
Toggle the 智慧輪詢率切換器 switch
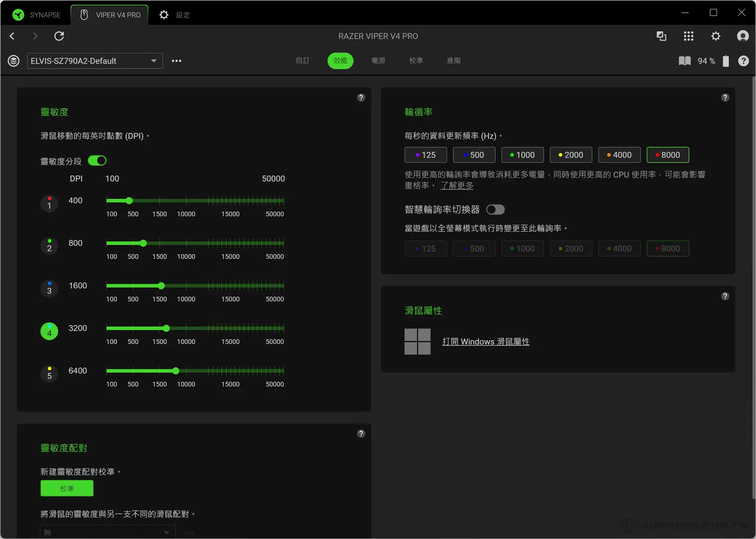(x=496, y=209)
